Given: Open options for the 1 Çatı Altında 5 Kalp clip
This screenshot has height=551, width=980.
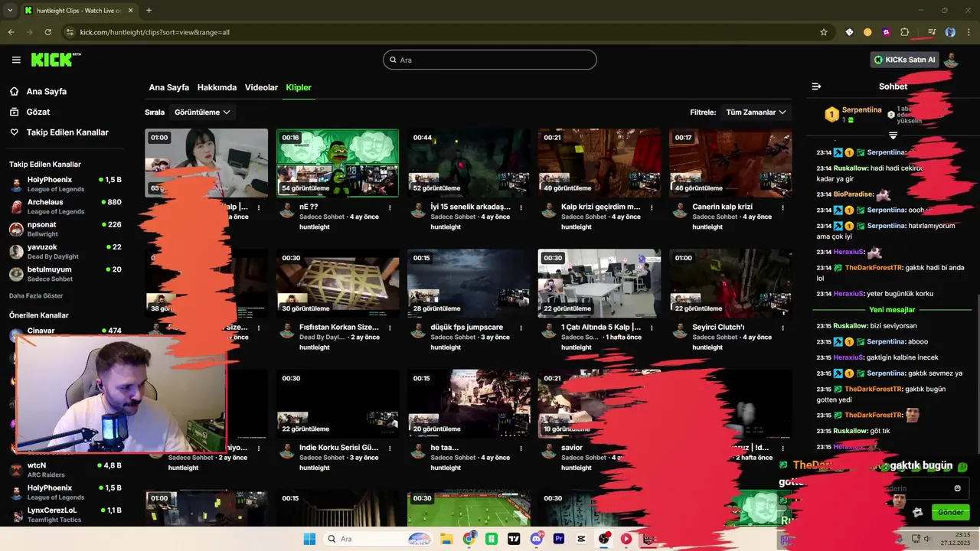Looking at the screenshot, I should pos(652,328).
